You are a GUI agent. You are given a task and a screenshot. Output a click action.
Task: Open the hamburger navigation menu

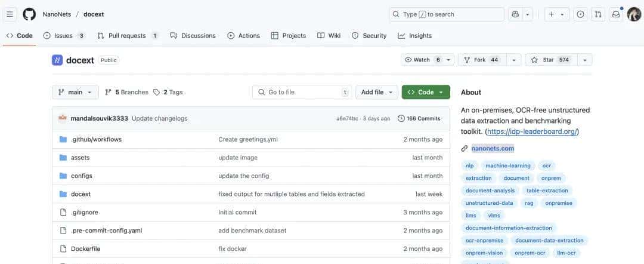click(x=10, y=14)
